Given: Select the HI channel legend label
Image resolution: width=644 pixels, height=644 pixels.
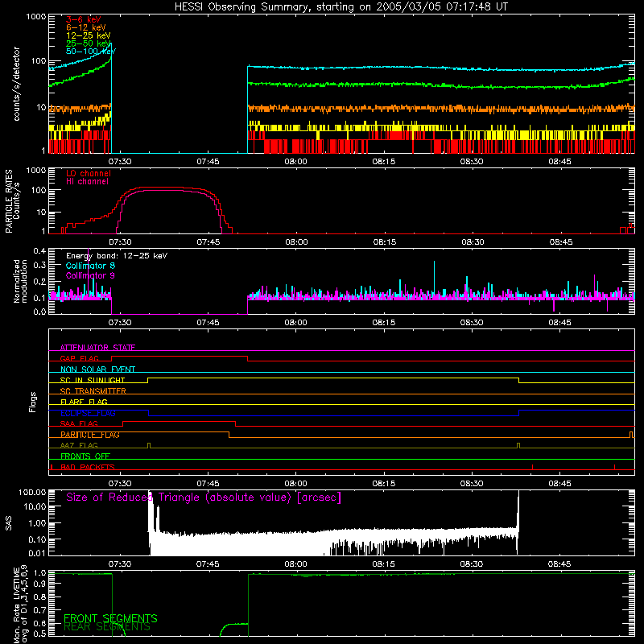Looking at the screenshot, I should pos(87,182).
